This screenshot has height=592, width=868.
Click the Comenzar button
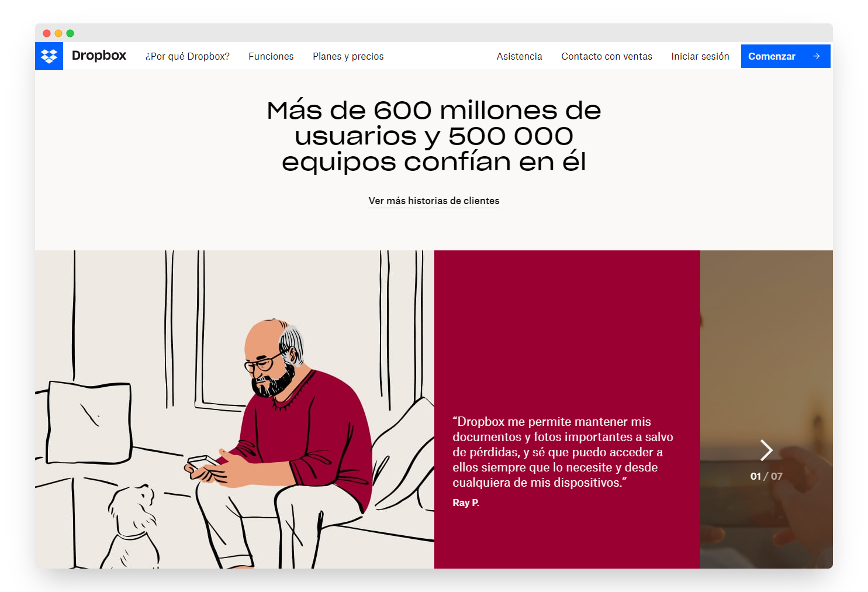click(786, 56)
